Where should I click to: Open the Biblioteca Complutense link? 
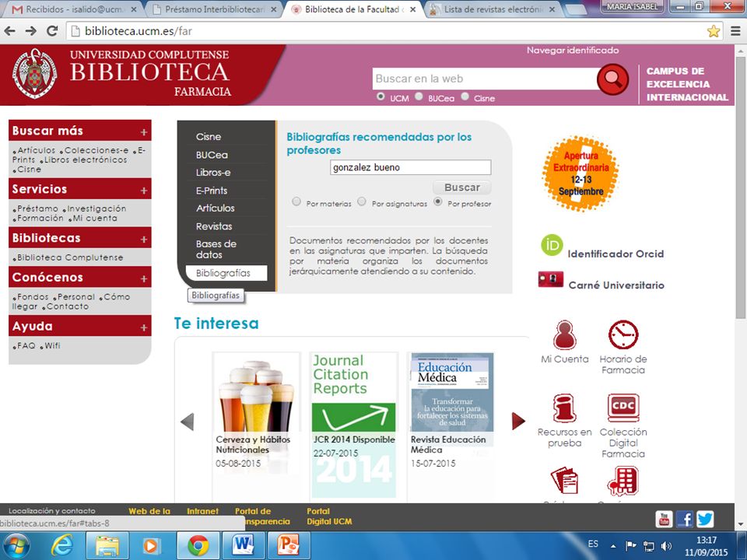(68, 257)
